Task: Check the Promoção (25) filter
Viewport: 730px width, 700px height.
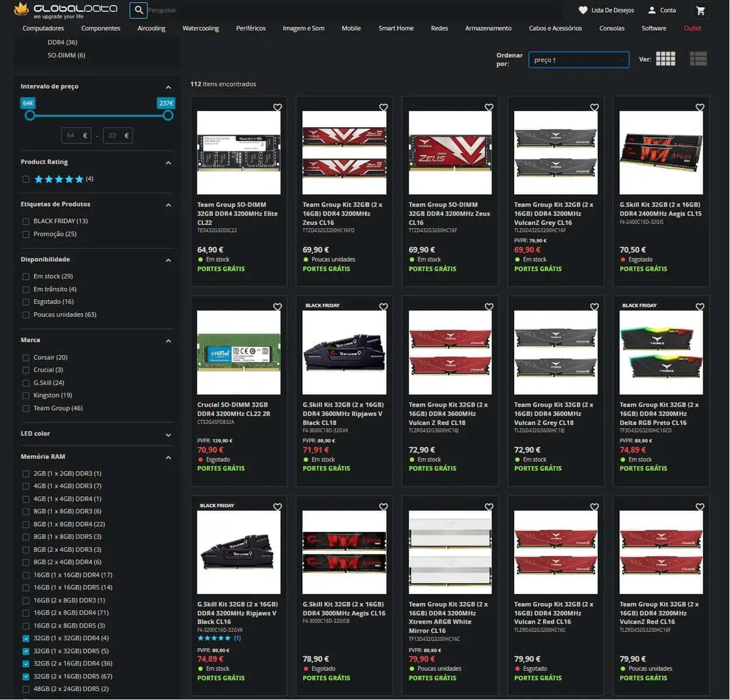Action: click(x=26, y=235)
